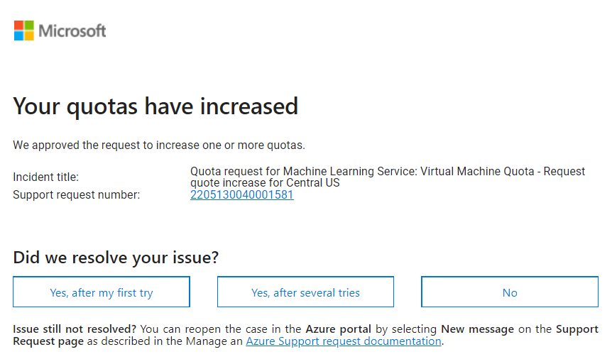Image resolution: width=612 pixels, height=364 pixels.
Task: Click the "Incident title:" label
Action: [x=45, y=177]
